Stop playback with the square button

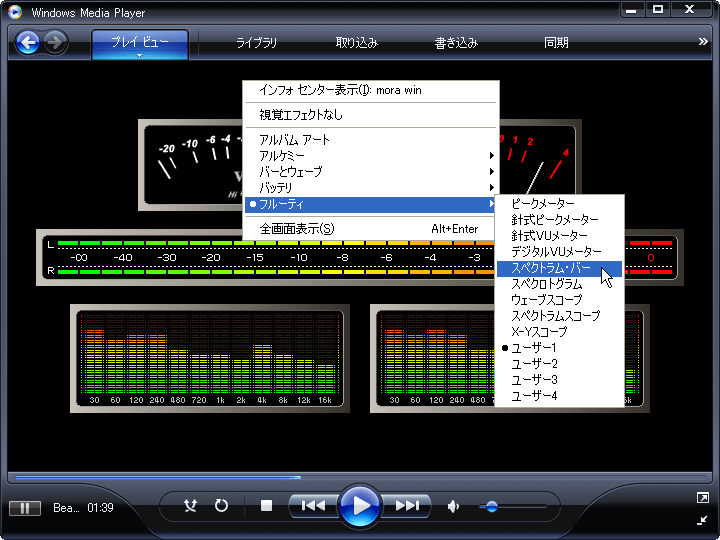point(266,506)
